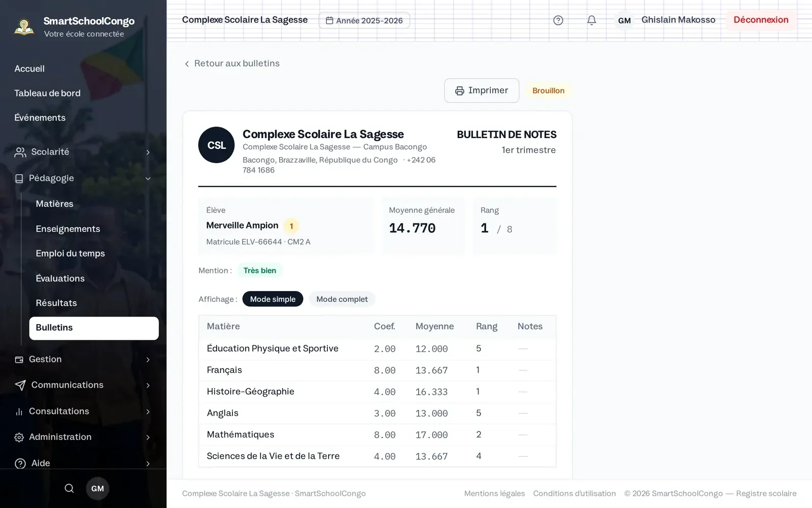
Task: Open Matières under Pédagogie
Action: 54,204
